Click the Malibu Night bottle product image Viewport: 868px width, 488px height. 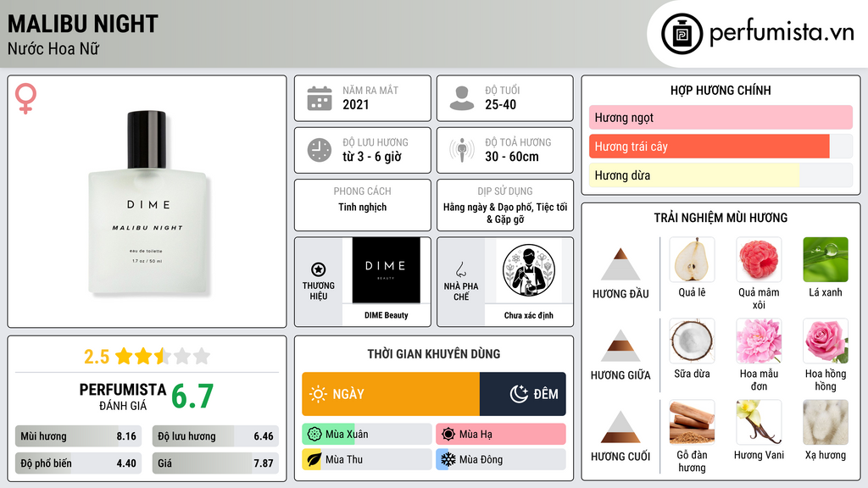(x=148, y=202)
